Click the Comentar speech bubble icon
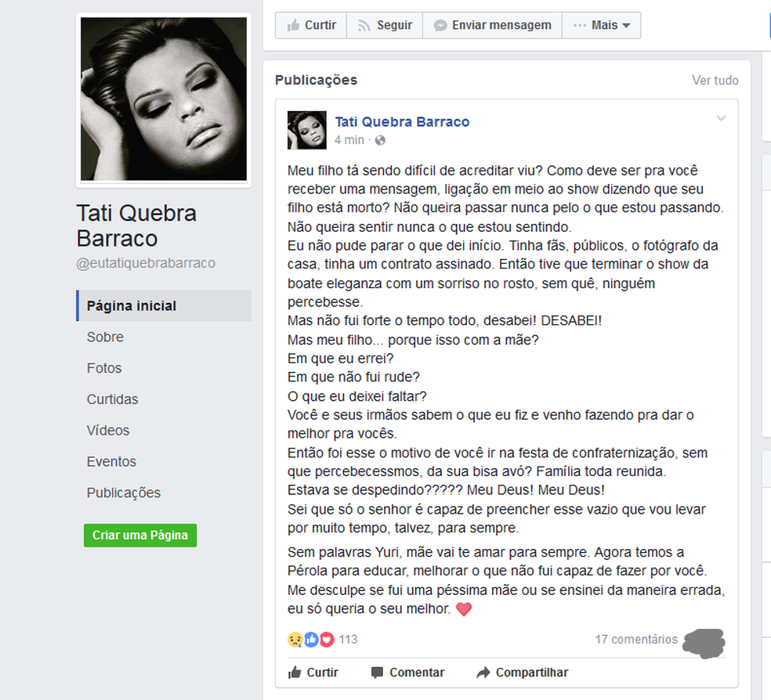 click(x=377, y=673)
